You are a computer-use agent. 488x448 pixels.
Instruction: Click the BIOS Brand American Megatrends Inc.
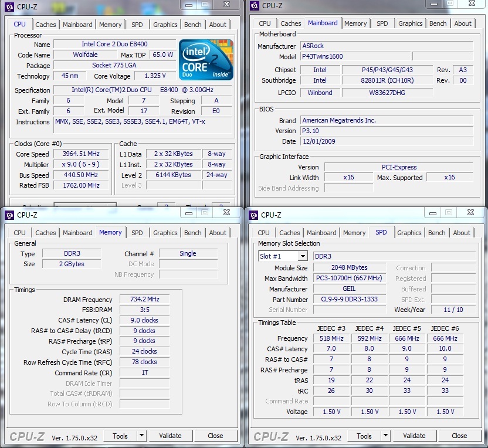(x=387, y=120)
